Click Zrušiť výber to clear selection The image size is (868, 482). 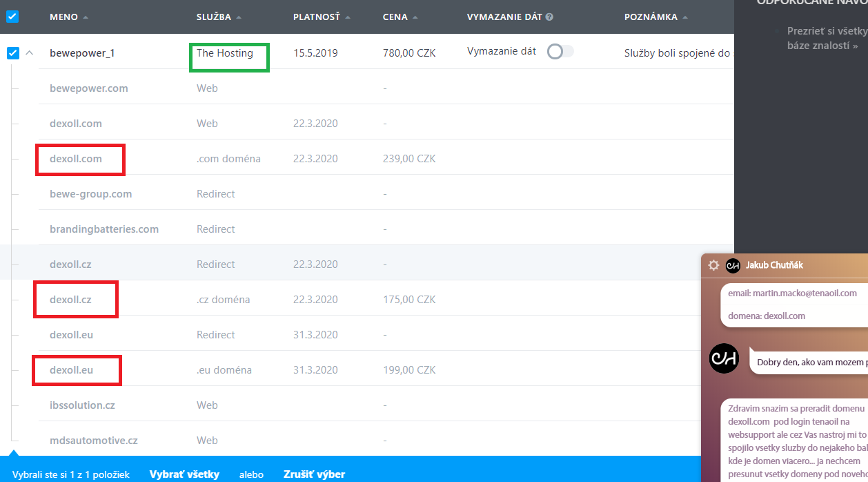point(314,474)
